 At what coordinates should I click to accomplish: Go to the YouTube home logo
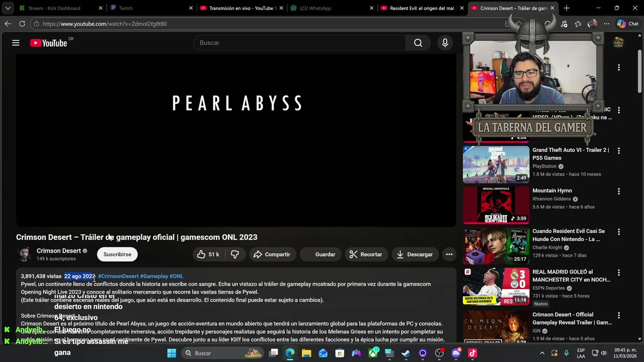(48, 43)
